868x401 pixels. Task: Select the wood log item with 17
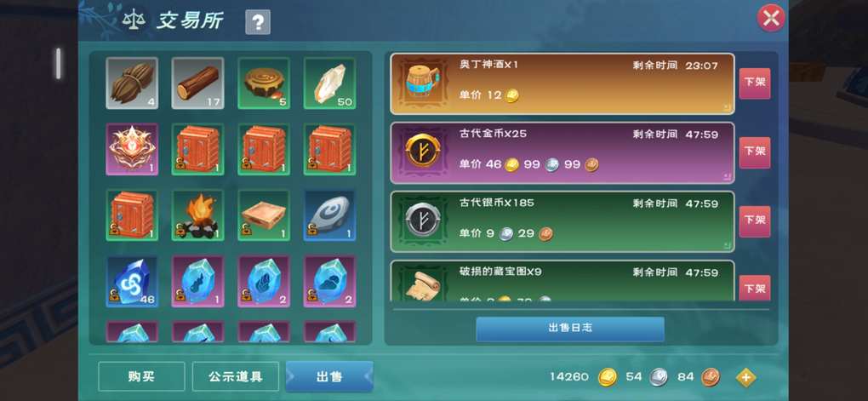pos(197,83)
